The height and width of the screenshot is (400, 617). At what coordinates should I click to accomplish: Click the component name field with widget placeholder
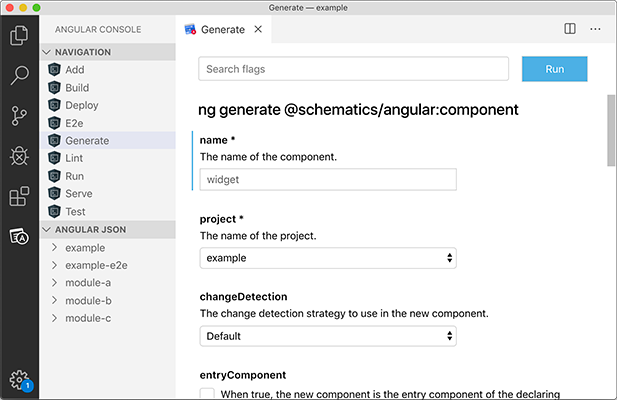[328, 179]
